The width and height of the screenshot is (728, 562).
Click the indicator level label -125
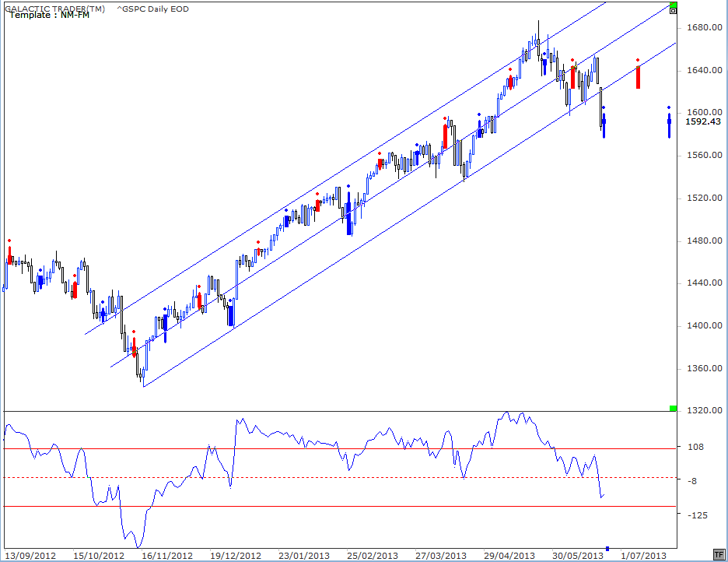point(697,515)
